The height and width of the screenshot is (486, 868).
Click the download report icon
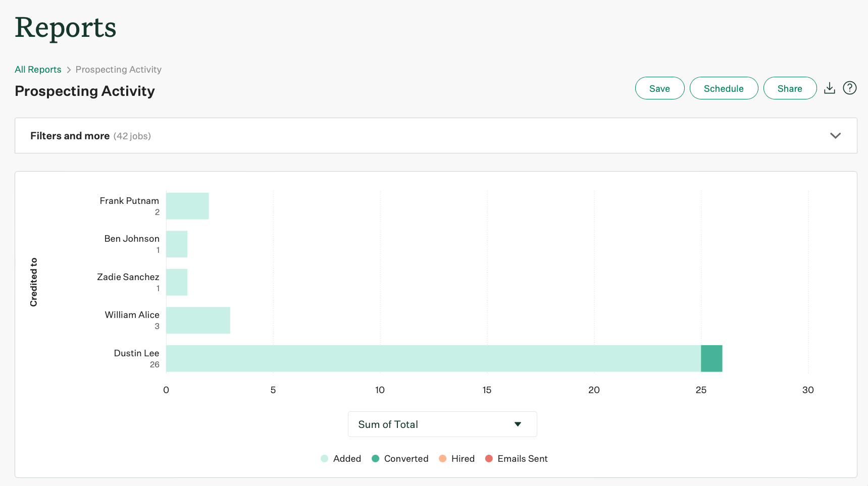point(830,88)
